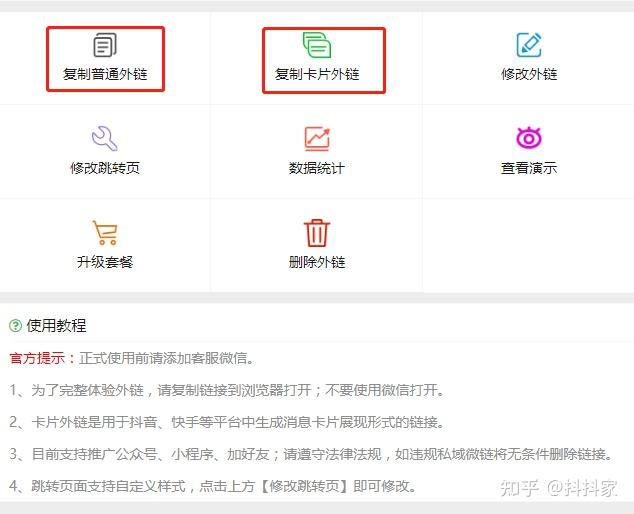Click the magenta eye demo icon

tap(529, 137)
